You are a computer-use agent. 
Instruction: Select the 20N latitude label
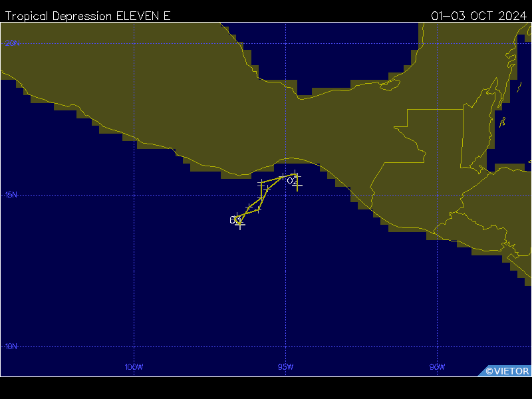click(12, 43)
